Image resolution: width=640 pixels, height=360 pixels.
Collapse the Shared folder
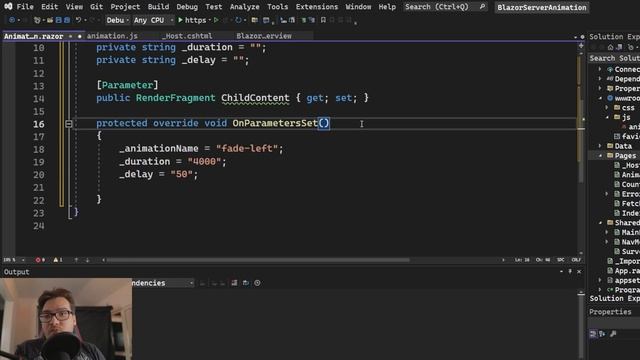point(600,223)
